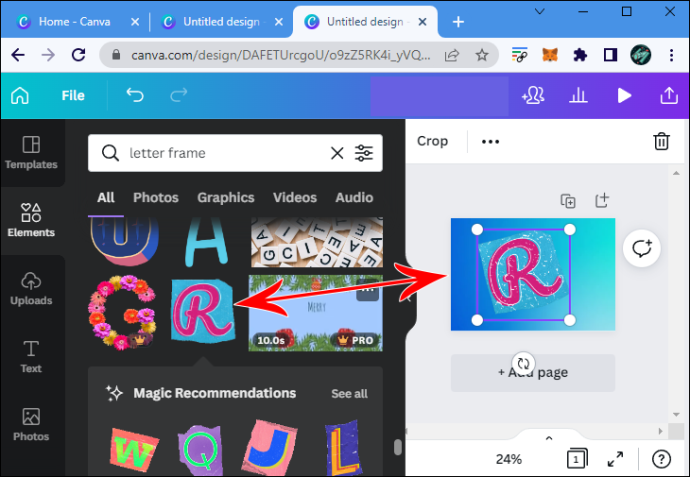Select the Text tool in sidebar
The height and width of the screenshot is (477, 690).
point(31,356)
